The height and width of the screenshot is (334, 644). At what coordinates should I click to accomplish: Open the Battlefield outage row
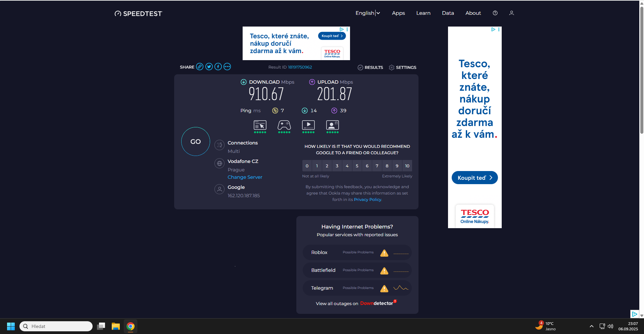pos(357,270)
